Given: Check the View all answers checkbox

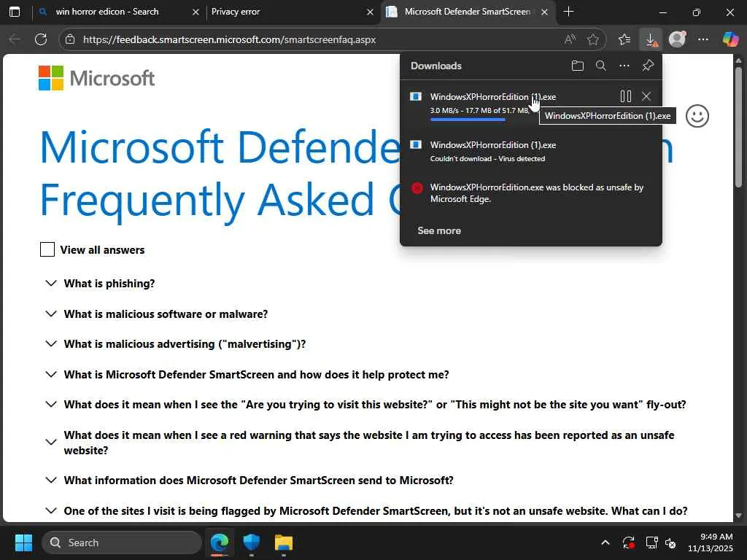Looking at the screenshot, I should [47, 249].
